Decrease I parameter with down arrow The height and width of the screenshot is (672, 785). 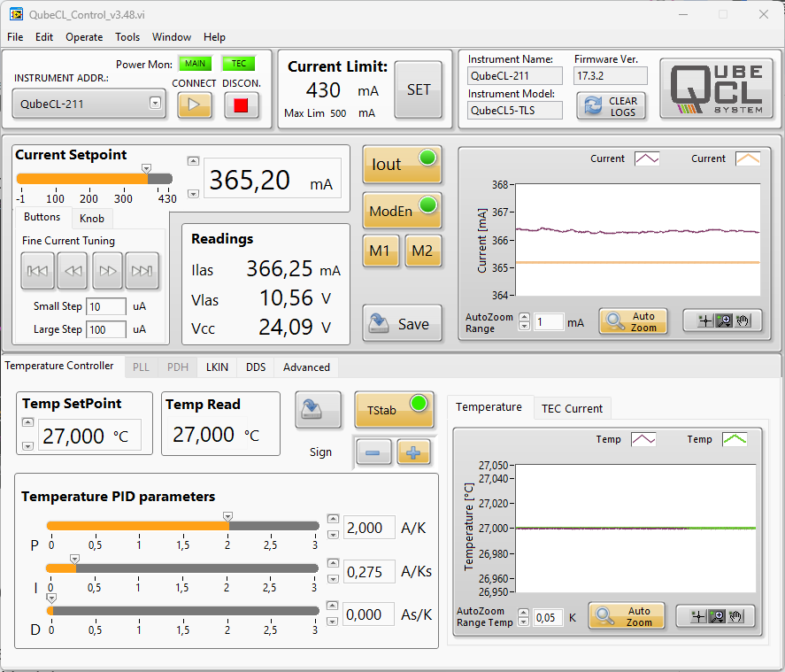333,579
